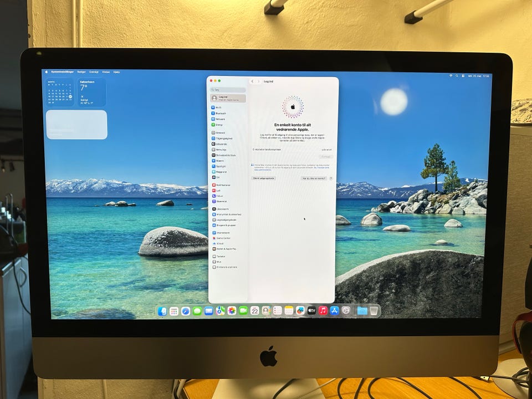Open Reminders from the Dock
This screenshot has height=399, width=532.
278,311
